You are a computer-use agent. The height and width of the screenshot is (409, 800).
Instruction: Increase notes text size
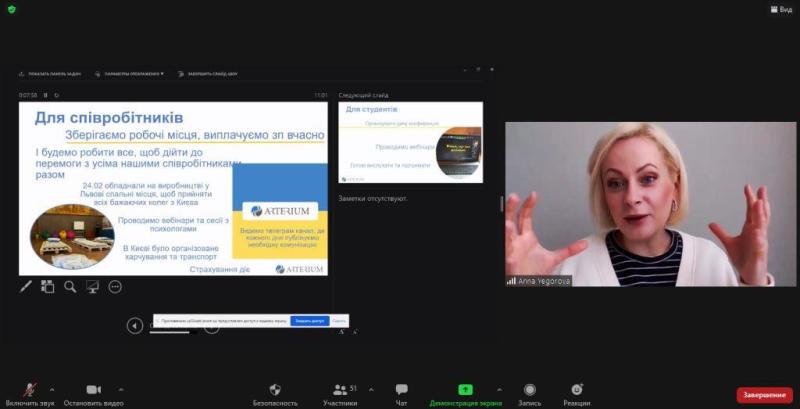pyautogui.click(x=341, y=332)
